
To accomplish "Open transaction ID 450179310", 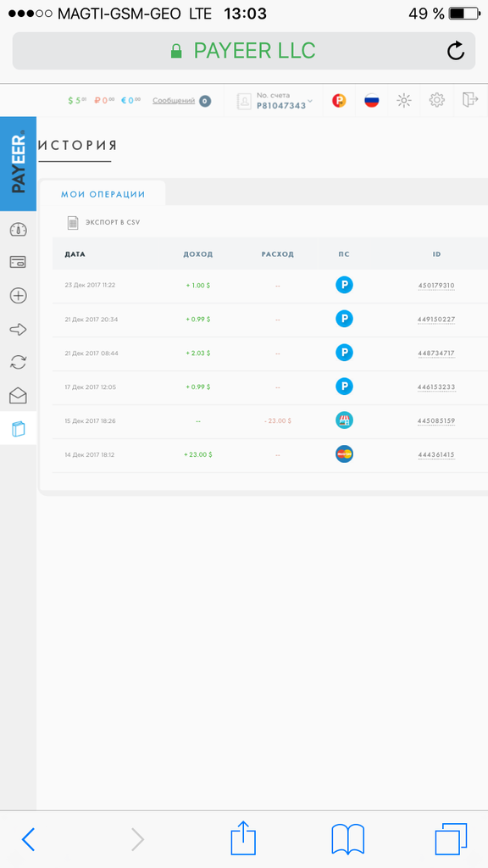I will (x=436, y=286).
